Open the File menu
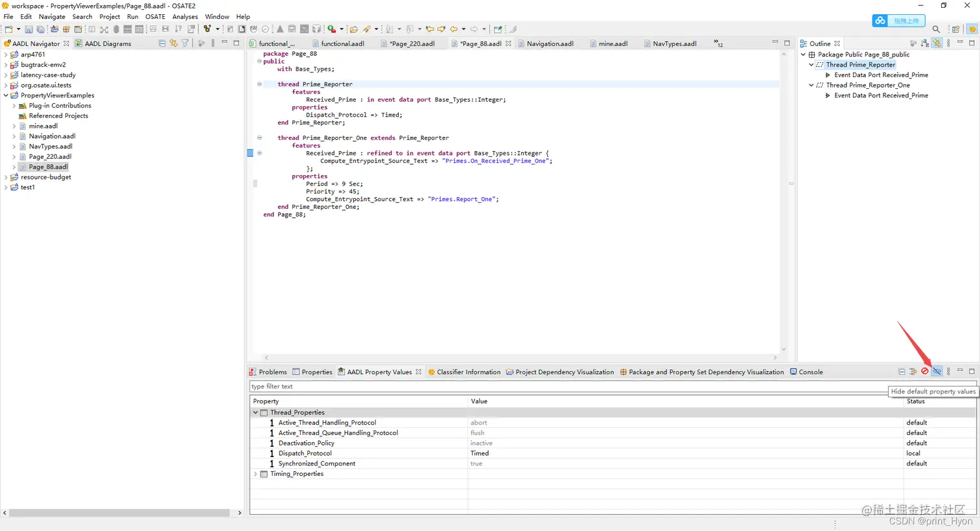Image resolution: width=980 pixels, height=531 pixels. tap(8, 17)
